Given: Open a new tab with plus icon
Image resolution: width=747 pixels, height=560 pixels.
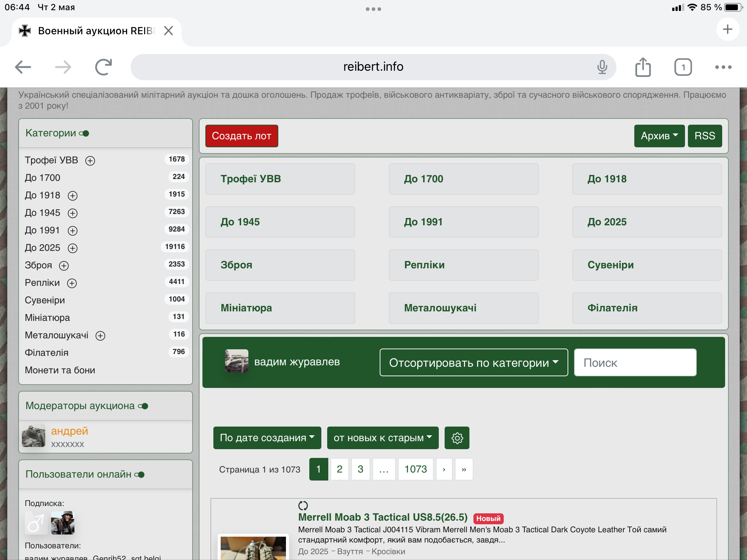Looking at the screenshot, I should (727, 30).
